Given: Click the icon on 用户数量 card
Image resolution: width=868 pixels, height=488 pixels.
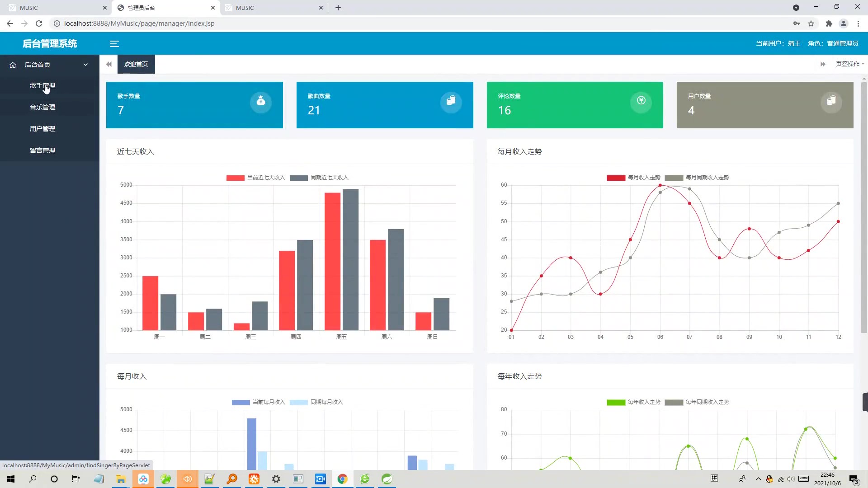Looking at the screenshot, I should point(831,101).
